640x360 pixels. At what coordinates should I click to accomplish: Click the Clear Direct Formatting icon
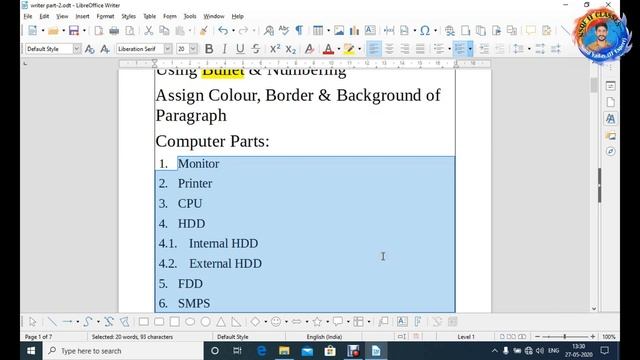click(x=309, y=49)
